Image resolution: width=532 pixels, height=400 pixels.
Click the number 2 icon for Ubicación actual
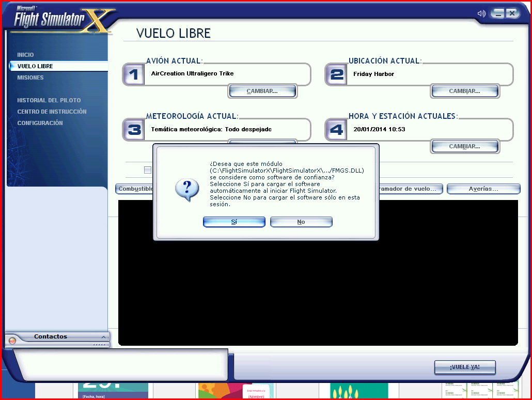[x=335, y=74]
